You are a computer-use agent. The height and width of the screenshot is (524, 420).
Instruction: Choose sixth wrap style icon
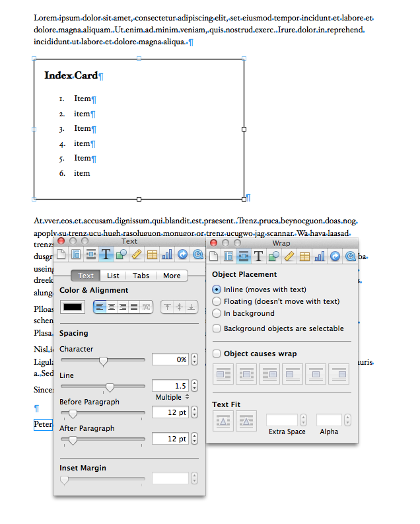click(x=339, y=374)
